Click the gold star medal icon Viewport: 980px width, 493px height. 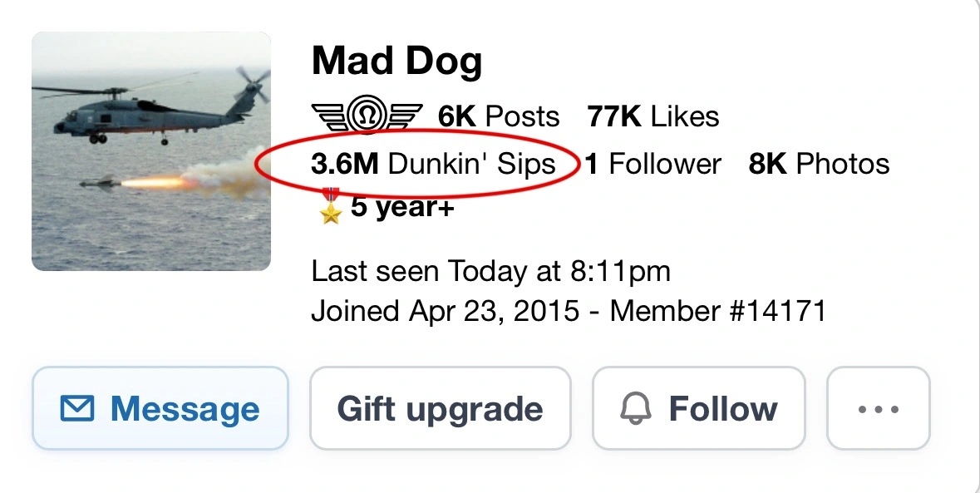(331, 206)
